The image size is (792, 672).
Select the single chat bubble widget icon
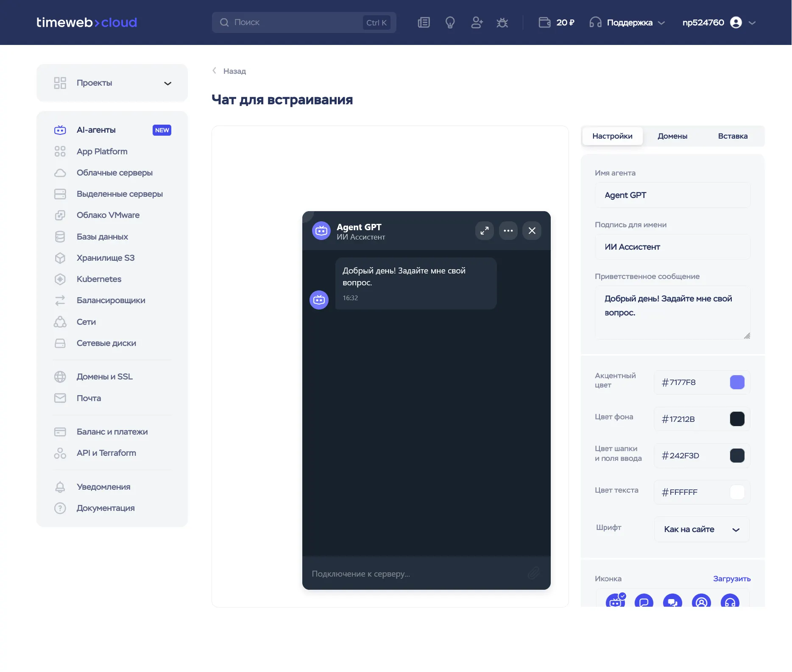coord(644,601)
